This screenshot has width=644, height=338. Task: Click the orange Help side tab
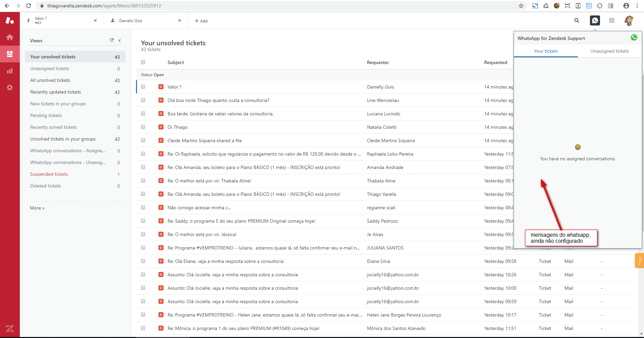[x=639, y=261]
